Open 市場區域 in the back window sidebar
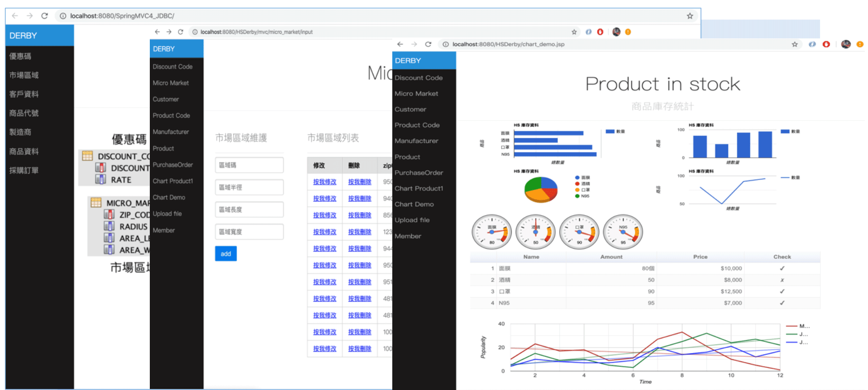Screen dimensions: 868x390 tap(24, 75)
